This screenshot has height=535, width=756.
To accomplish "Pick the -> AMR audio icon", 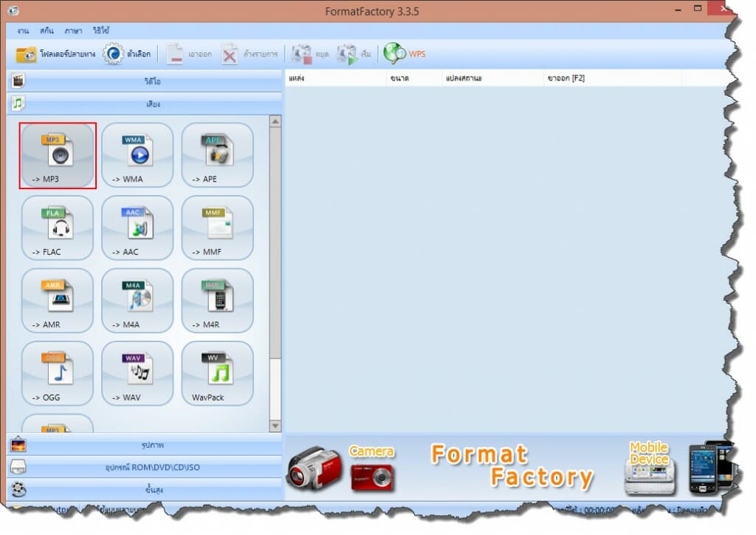I will pos(58,301).
